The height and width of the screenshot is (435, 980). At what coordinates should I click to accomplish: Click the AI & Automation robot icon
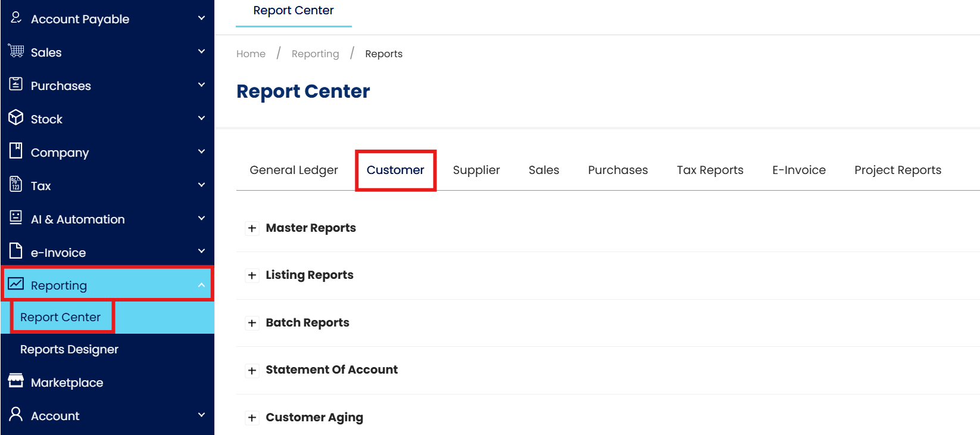[x=16, y=218]
